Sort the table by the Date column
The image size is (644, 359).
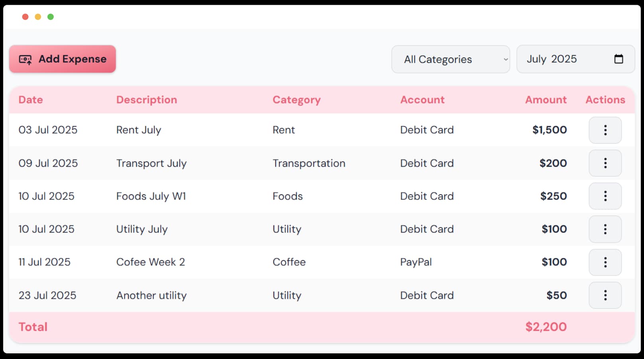tap(30, 99)
